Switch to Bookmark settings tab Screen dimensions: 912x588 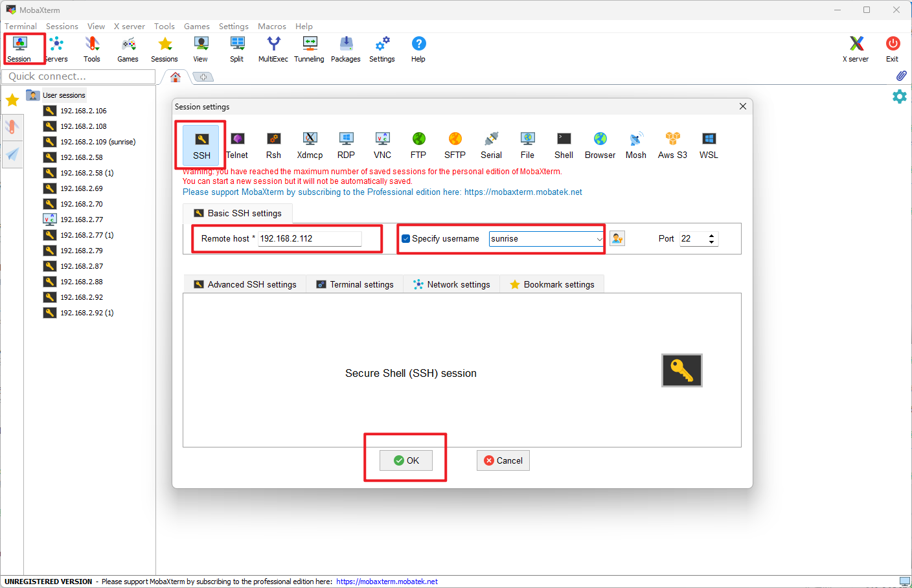click(552, 284)
